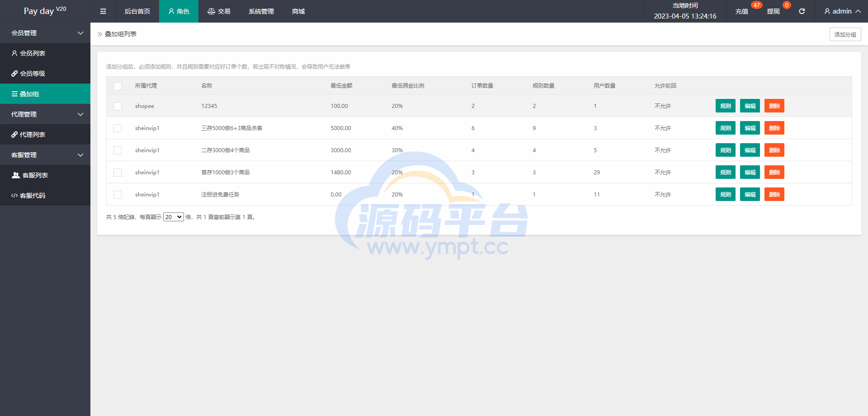Open the per-page records dropdown

pyautogui.click(x=174, y=217)
